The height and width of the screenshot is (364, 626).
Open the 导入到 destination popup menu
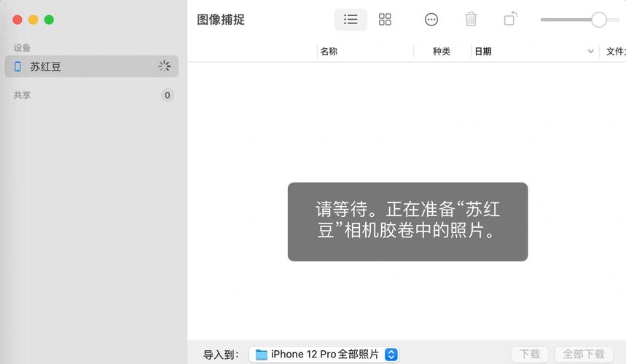coord(324,355)
